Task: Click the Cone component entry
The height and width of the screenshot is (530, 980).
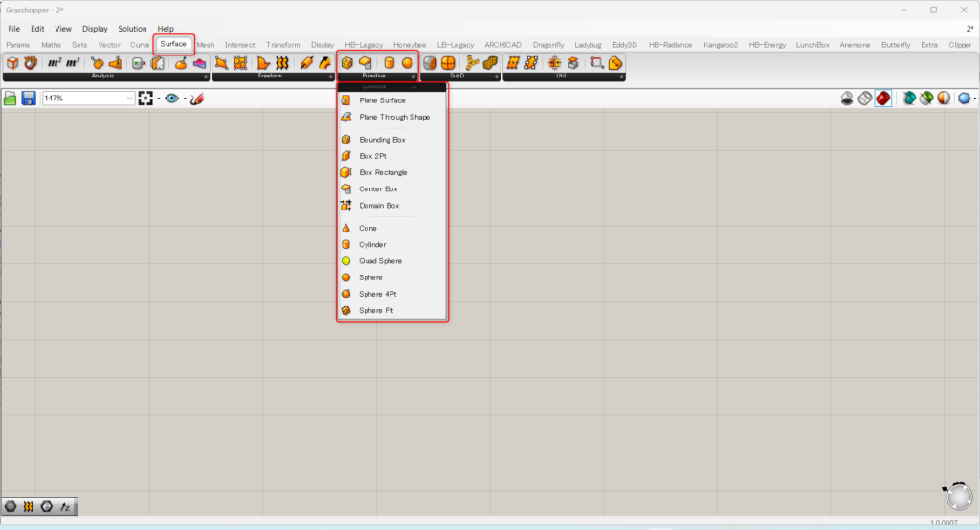Action: (367, 229)
